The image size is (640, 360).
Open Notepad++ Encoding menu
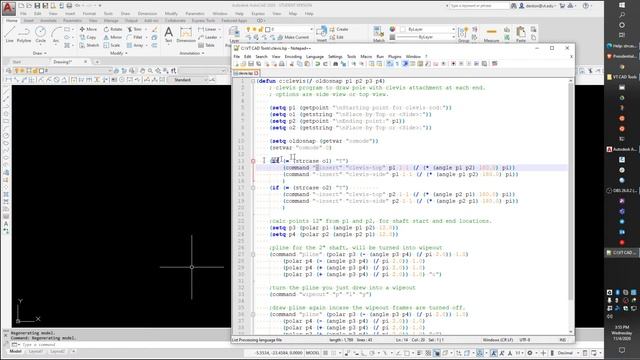293,56
